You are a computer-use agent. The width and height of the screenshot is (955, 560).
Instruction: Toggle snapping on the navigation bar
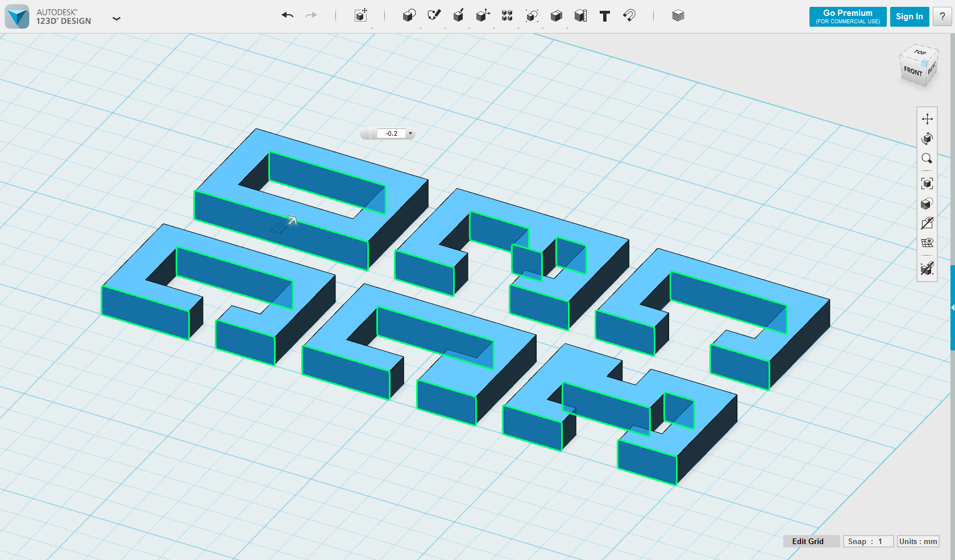click(x=927, y=268)
